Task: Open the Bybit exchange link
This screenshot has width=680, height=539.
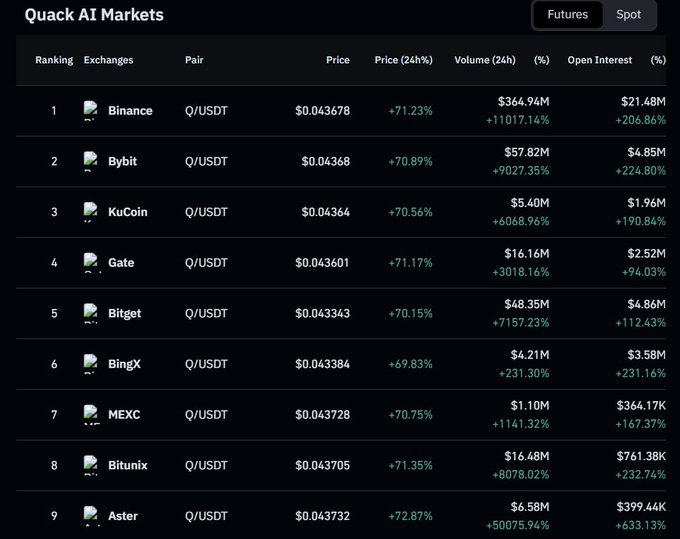Action: [122, 161]
